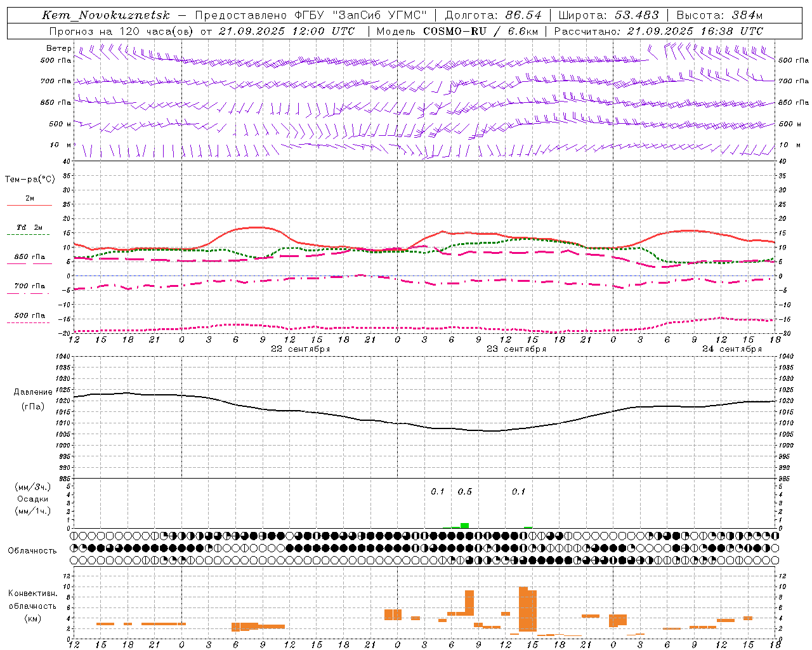Click the 500 гПа temperature legend label
Screen dimensions: 812x650
coord(29,315)
